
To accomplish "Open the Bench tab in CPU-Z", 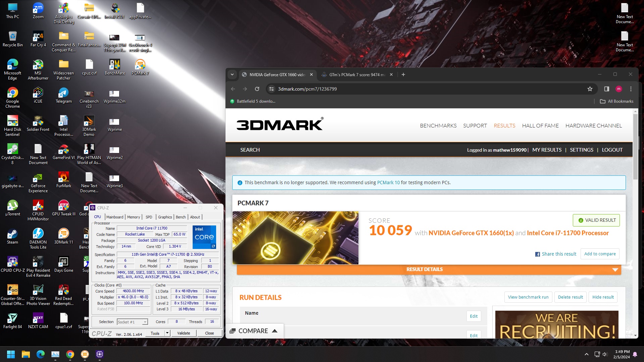I will click(181, 217).
